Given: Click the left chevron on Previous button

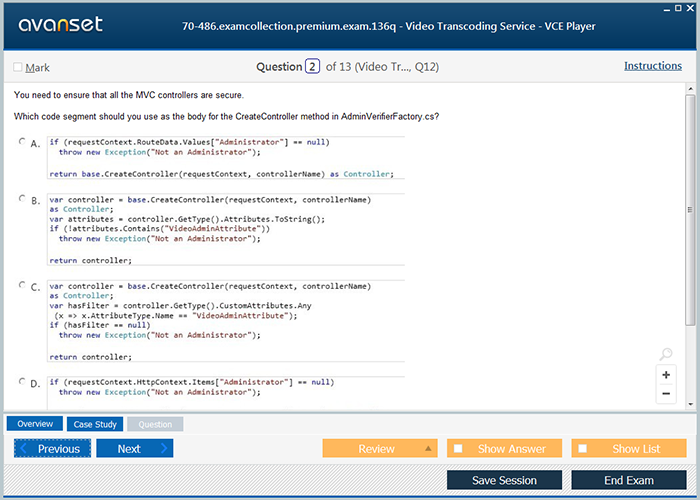Looking at the screenshot, I should click(x=24, y=448).
